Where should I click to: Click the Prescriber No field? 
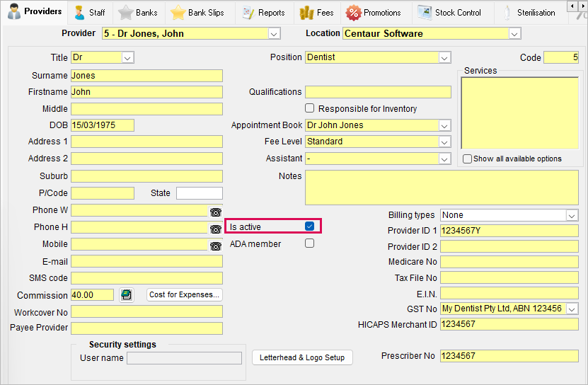pyautogui.click(x=509, y=356)
